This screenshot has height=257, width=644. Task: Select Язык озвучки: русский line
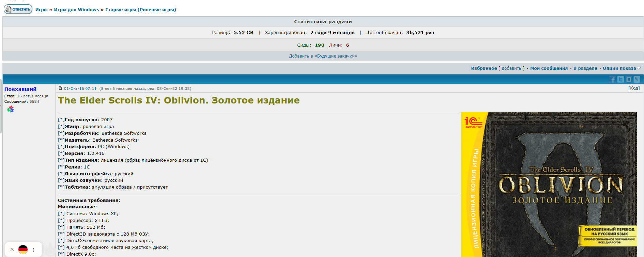pyautogui.click(x=91, y=180)
